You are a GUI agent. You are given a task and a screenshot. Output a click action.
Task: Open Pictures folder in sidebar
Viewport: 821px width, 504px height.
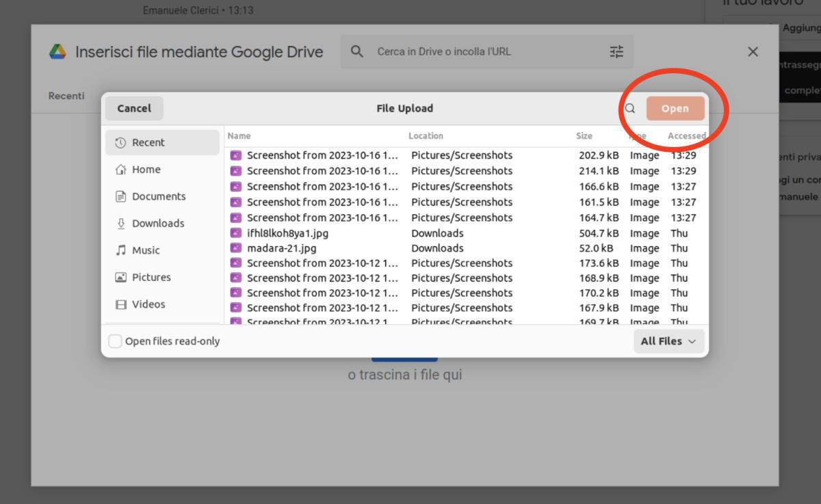[x=151, y=277]
